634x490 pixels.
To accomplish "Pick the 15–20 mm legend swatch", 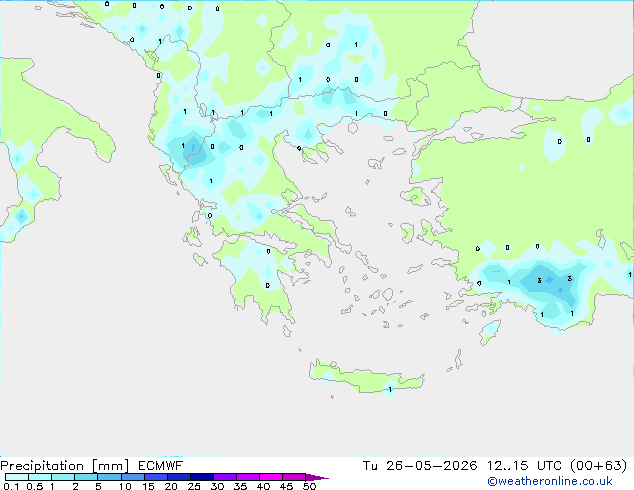I will pos(155,477).
